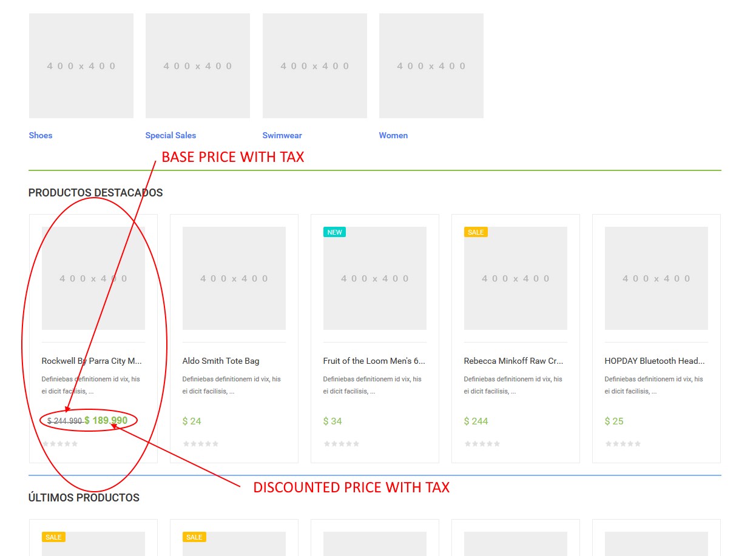Open the Special Sales category link
Screen dimensions: 756x556
(170, 135)
